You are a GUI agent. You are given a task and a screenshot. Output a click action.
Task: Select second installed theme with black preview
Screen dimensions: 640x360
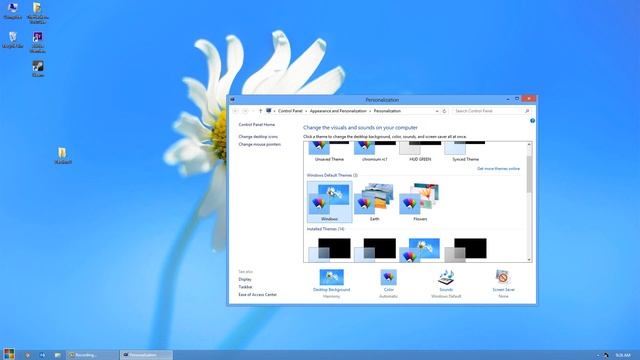375,250
